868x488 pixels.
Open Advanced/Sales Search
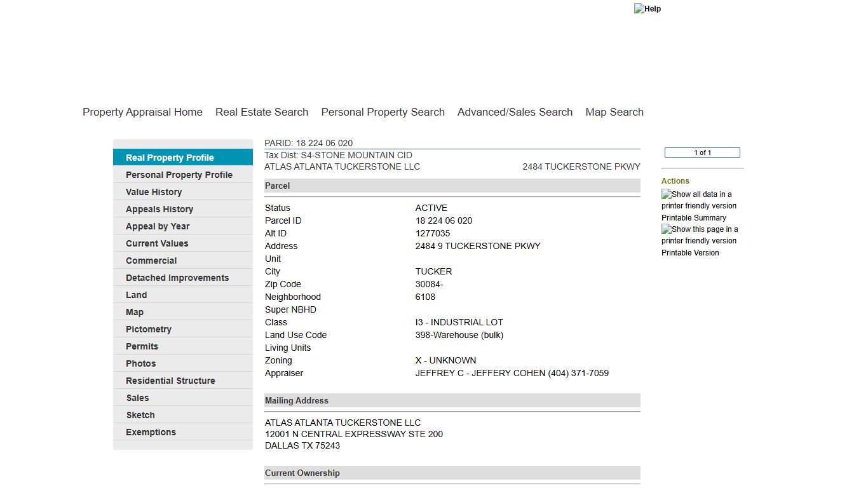pos(515,112)
